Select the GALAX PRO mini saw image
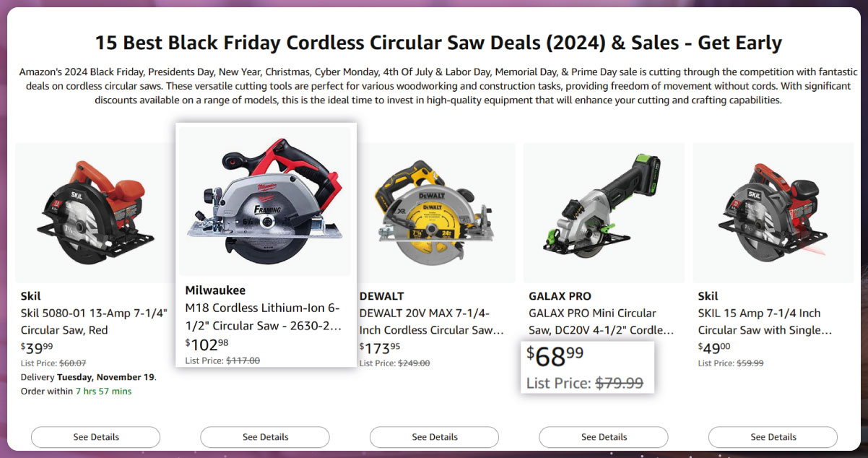868x458 pixels. coord(604,212)
